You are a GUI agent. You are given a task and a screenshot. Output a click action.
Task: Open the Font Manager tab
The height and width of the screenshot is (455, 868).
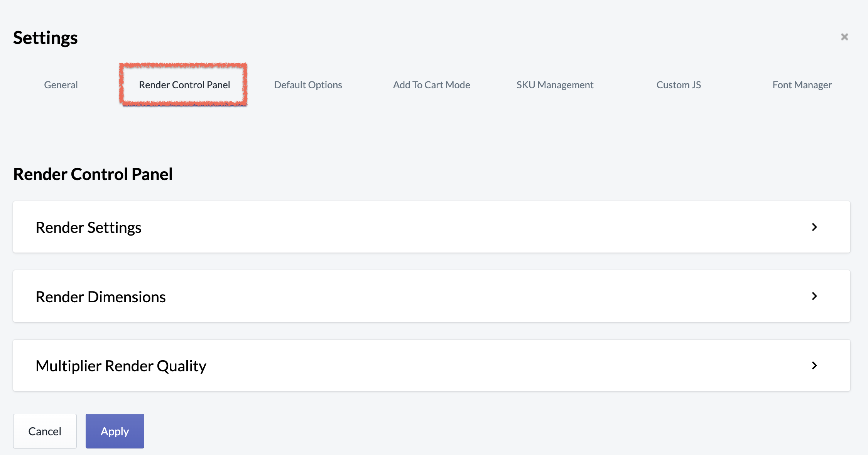click(x=802, y=85)
